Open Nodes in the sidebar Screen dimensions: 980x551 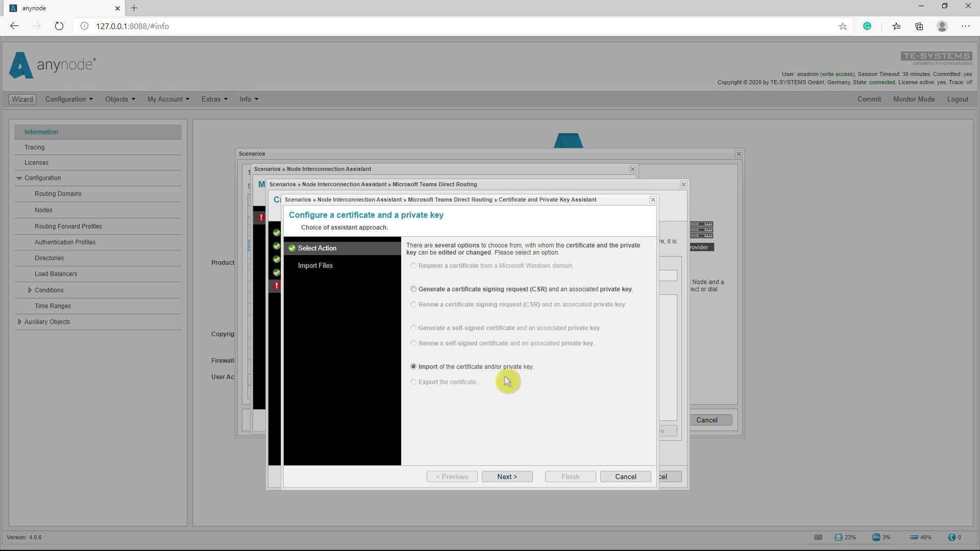pyautogui.click(x=98, y=210)
